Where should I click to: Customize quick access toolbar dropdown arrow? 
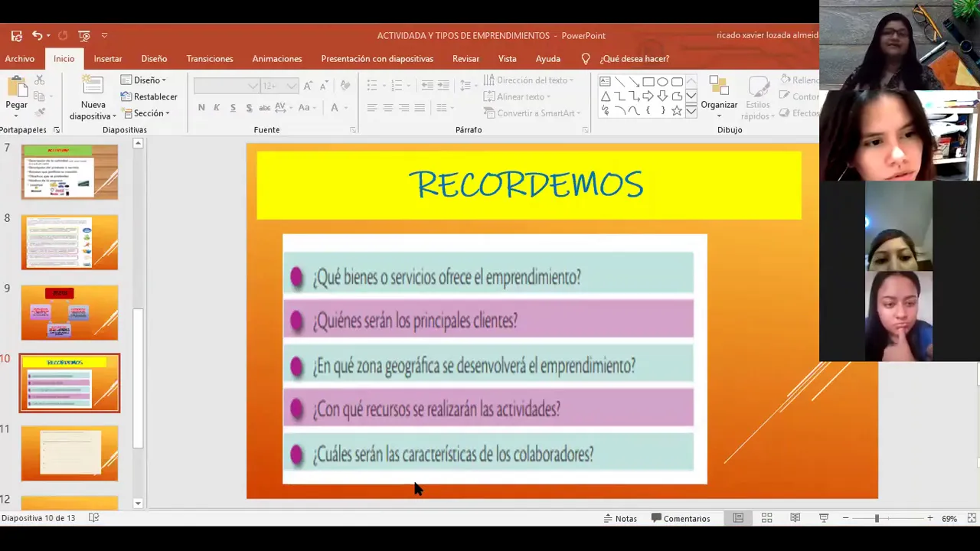(x=104, y=35)
